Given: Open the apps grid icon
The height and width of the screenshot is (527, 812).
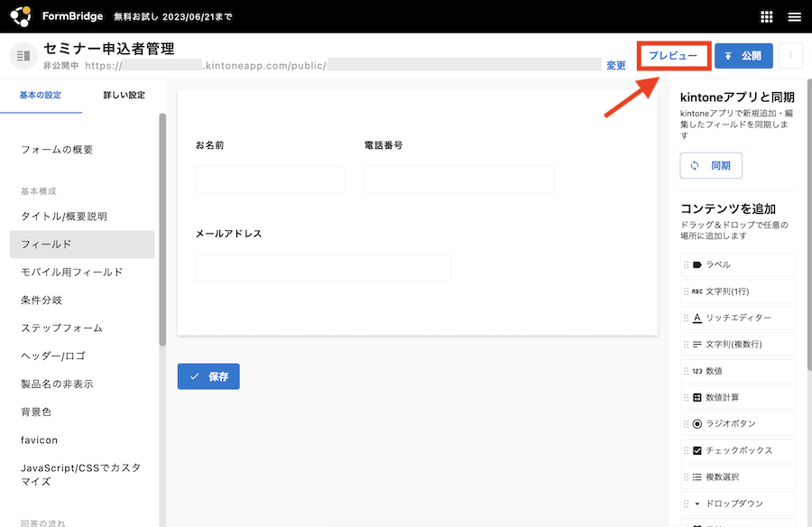Looking at the screenshot, I should pos(767,16).
